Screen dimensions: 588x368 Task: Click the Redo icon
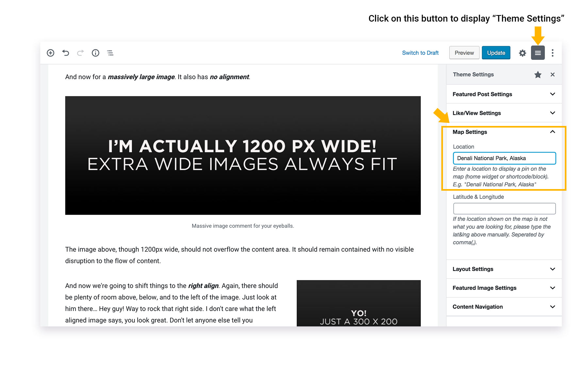[x=80, y=53]
